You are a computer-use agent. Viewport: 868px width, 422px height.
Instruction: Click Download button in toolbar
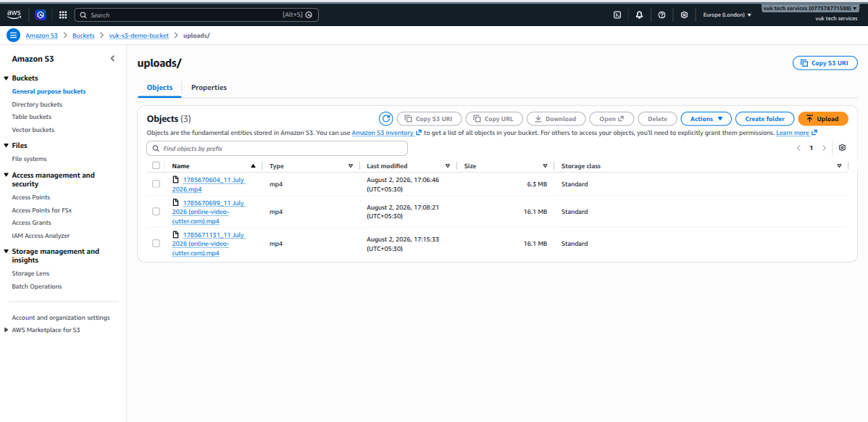[x=556, y=118]
